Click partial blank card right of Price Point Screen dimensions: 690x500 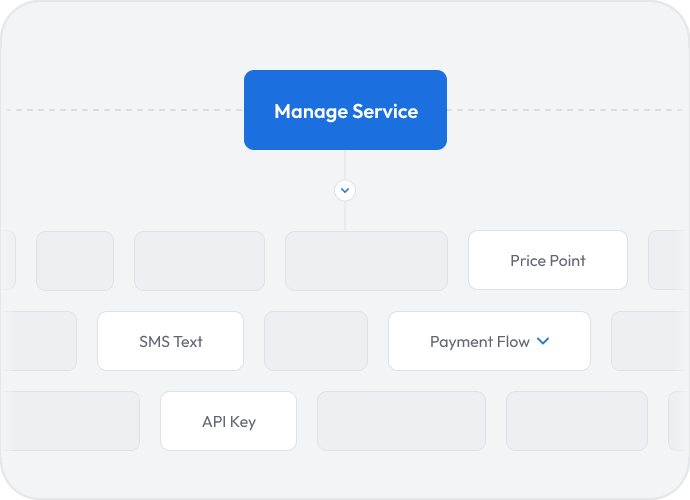(x=669, y=260)
